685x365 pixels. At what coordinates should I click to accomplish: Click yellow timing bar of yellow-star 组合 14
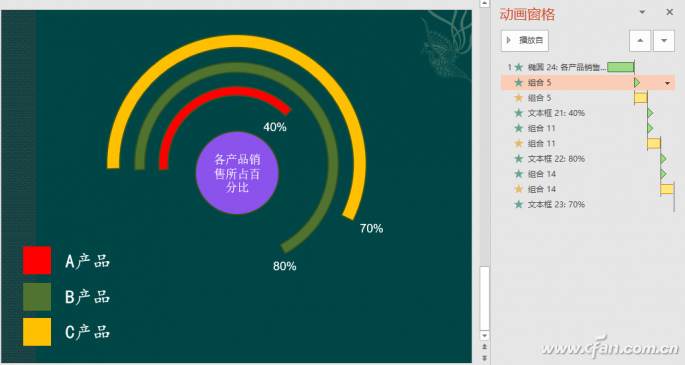pyautogui.click(x=667, y=189)
